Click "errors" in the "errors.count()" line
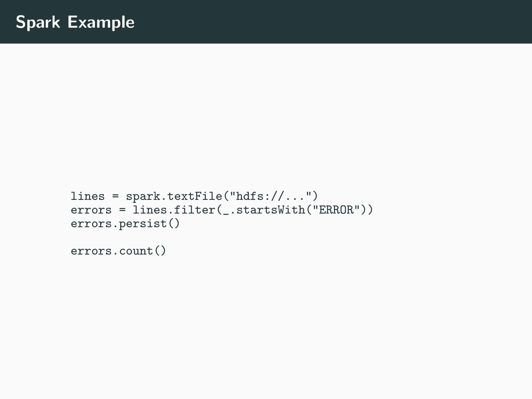532x399 pixels. click(x=91, y=251)
